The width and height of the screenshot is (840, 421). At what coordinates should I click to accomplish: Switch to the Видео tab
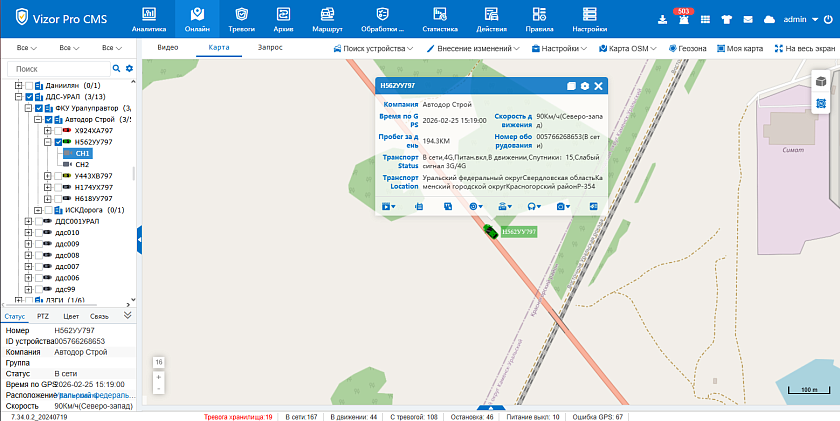pos(167,48)
